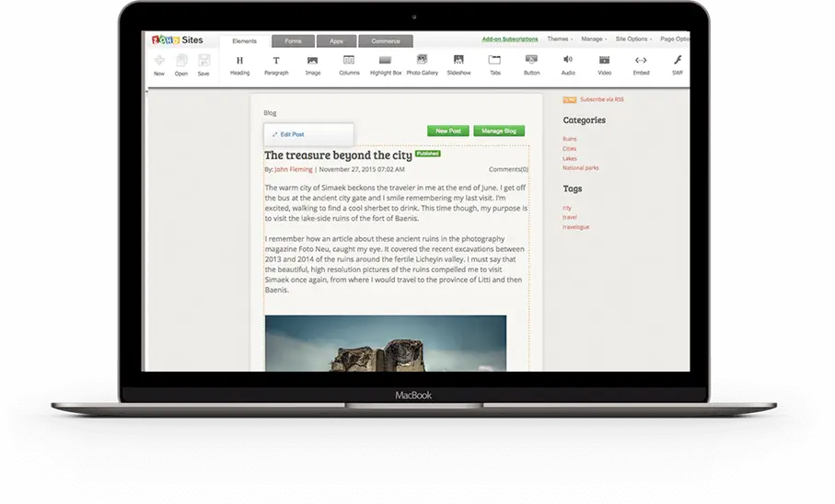The height and width of the screenshot is (504, 835).
Task: Select the Button element icon
Action: click(531, 59)
